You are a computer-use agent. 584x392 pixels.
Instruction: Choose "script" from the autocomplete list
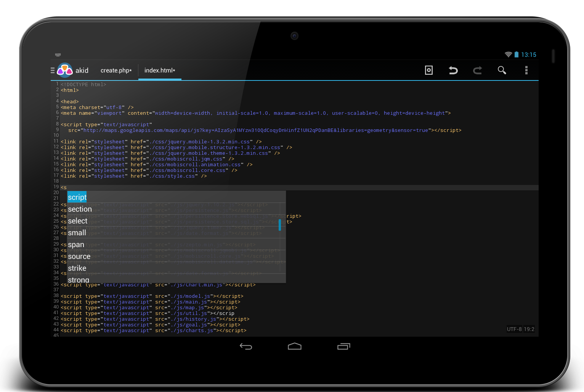176,197
